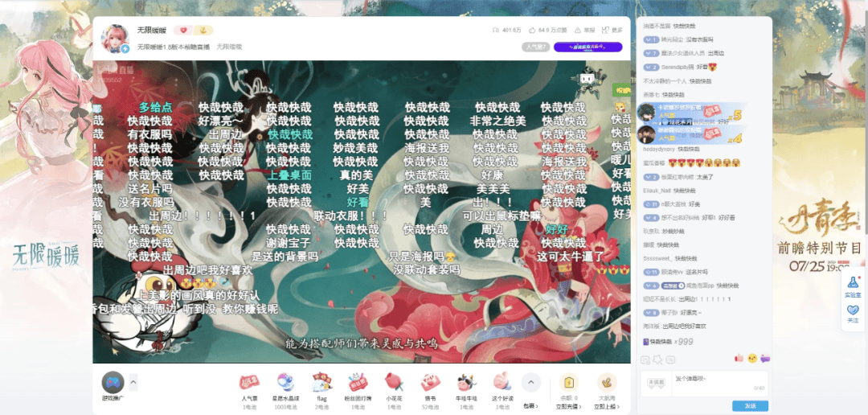Screen dimensions: 868x415
Task: Open the 无限暖暖 category link under title
Action: coord(229,47)
